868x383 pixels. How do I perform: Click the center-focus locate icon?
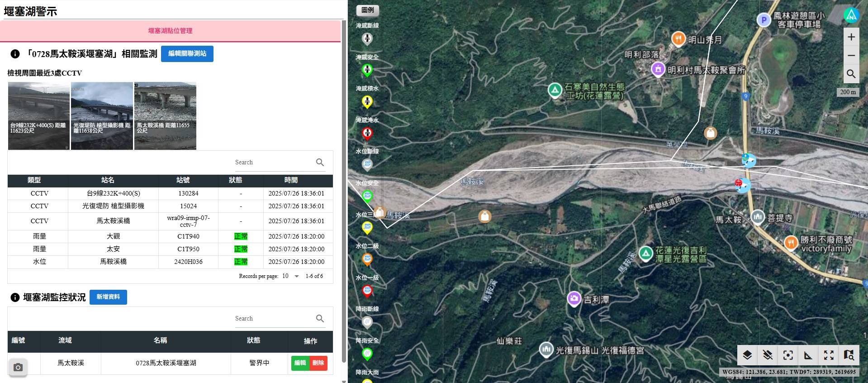788,355
